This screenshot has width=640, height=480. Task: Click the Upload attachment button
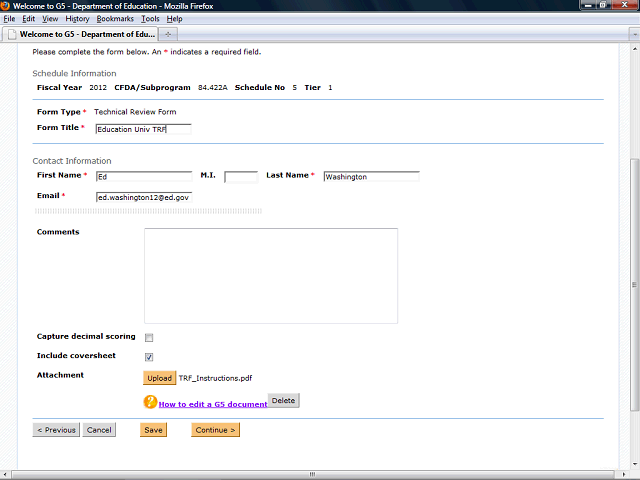click(159, 378)
